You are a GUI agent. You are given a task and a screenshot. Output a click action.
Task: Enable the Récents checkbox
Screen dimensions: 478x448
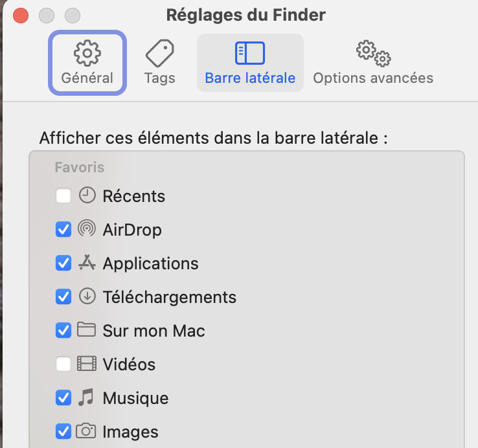[63, 196]
